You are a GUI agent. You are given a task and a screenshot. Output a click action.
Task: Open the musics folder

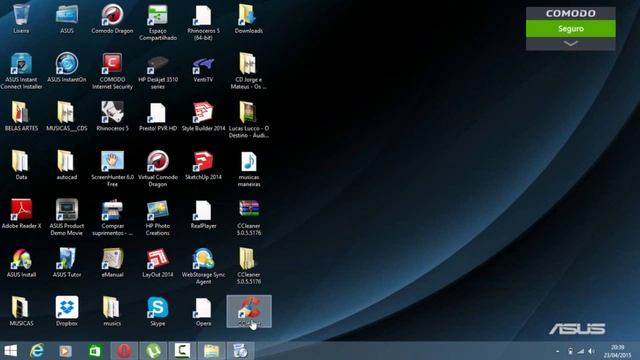click(x=112, y=311)
